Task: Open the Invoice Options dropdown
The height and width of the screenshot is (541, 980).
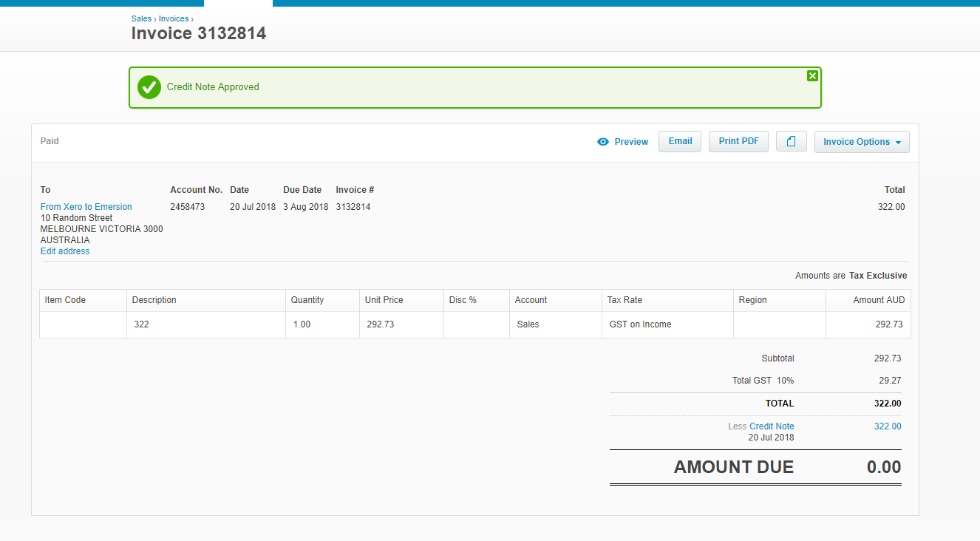Action: pos(861,142)
